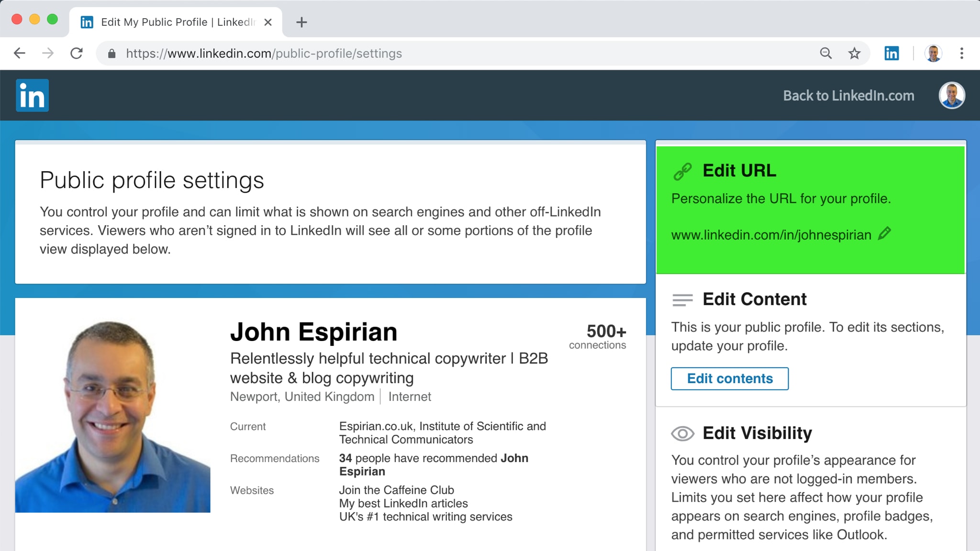Click the eye icon beside Edit Visibility

(x=683, y=434)
